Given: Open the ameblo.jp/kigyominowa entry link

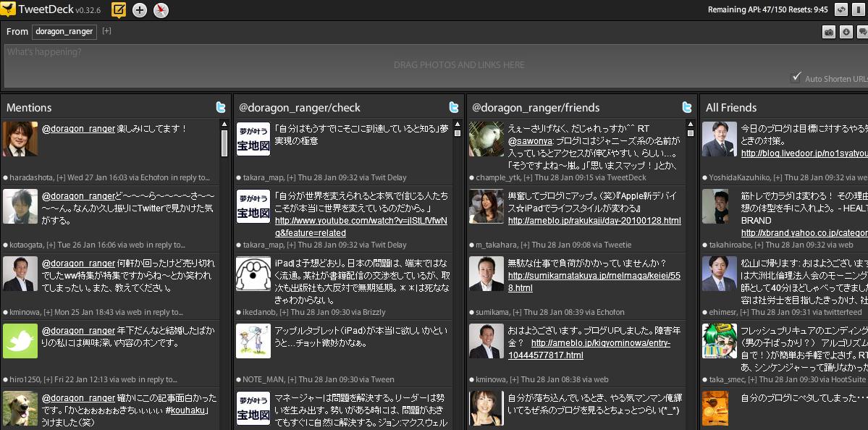Looking at the screenshot, I should click(589, 349).
